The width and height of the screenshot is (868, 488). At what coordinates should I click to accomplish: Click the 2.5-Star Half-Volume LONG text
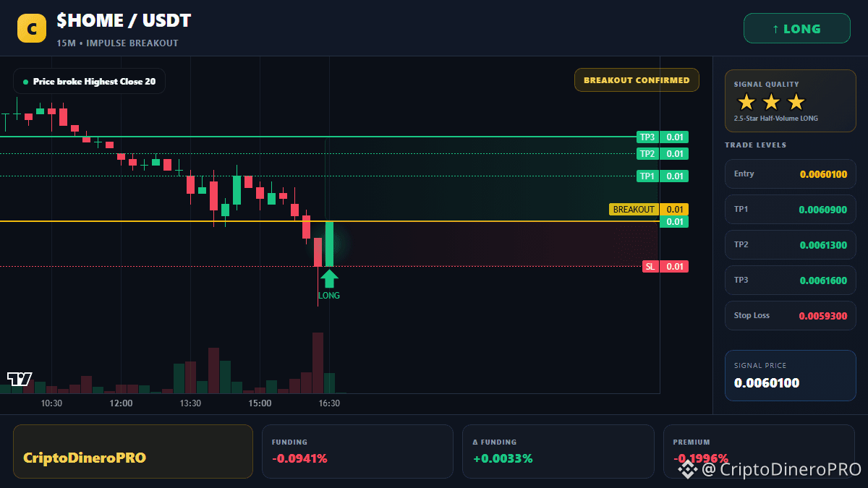[776, 119]
